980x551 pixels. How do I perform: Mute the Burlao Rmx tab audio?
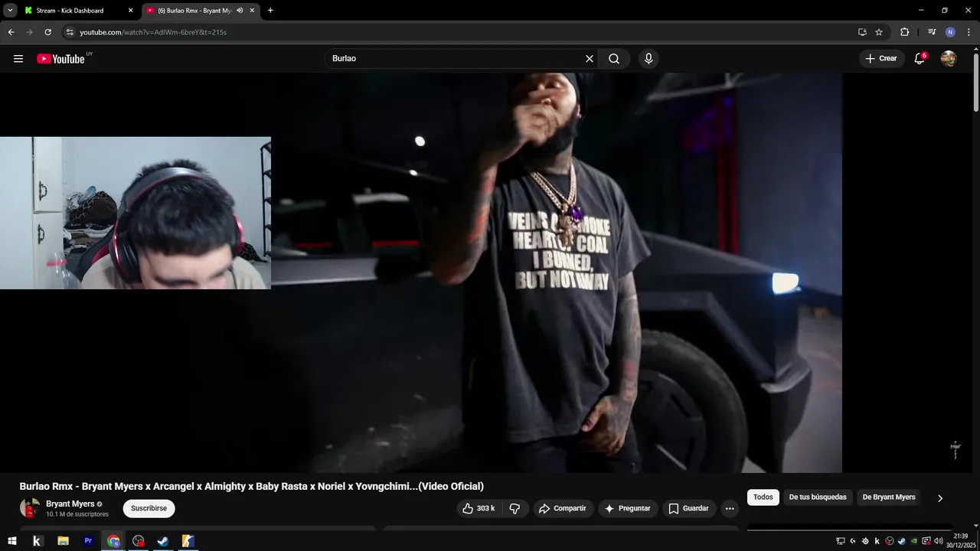240,11
